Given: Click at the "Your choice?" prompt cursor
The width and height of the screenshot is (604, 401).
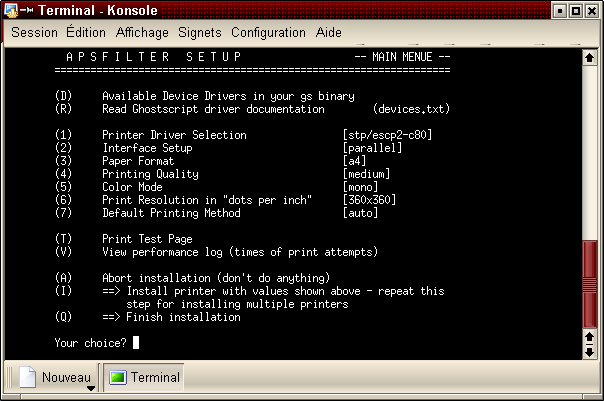Looking at the screenshot, I should tap(135, 343).
